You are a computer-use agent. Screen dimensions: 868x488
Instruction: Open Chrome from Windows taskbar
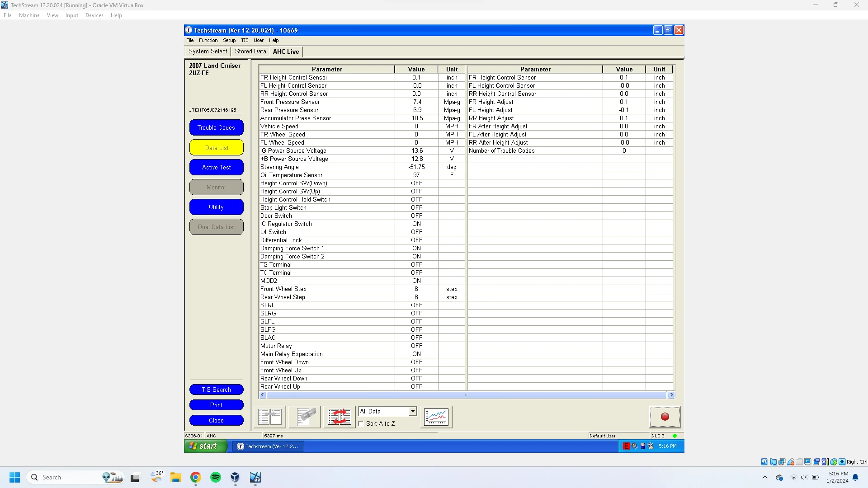coord(195,477)
